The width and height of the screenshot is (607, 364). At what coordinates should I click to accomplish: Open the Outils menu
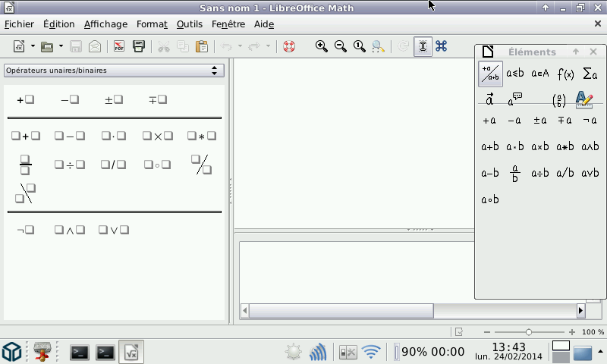tap(189, 24)
